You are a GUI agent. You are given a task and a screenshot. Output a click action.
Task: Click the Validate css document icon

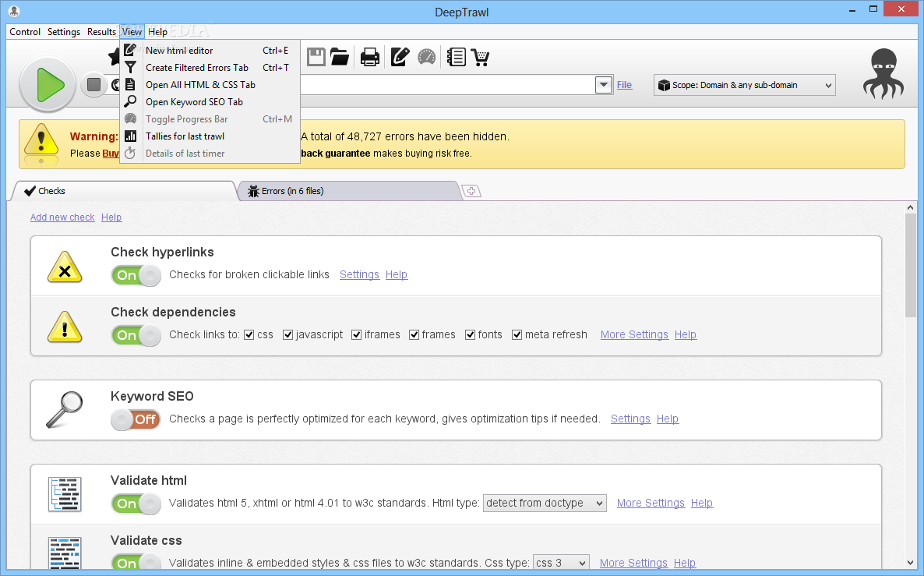coord(65,553)
